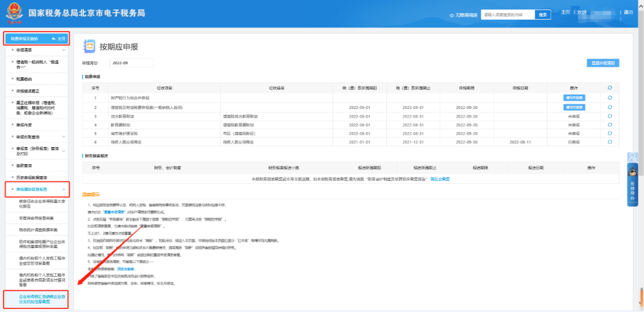Open the 申报月份 2022-09 selector
644x312 pixels.
131,63
